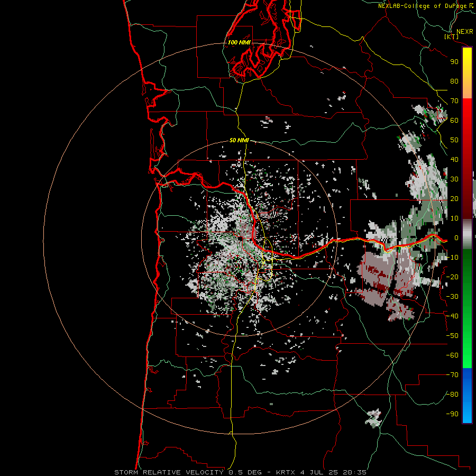The width and height of the screenshot is (476, 476).
Task: Click the 70 tick label on scale
Action: point(454,101)
